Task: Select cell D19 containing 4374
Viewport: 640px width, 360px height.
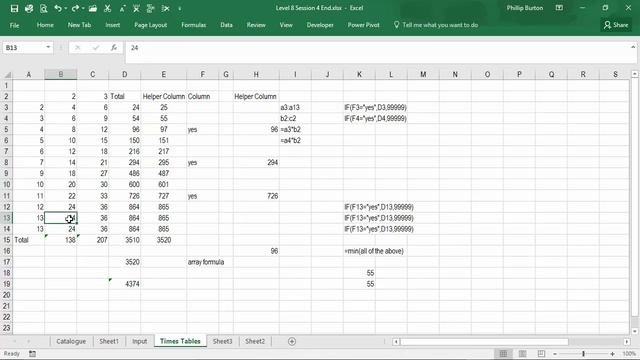Action: (x=124, y=284)
